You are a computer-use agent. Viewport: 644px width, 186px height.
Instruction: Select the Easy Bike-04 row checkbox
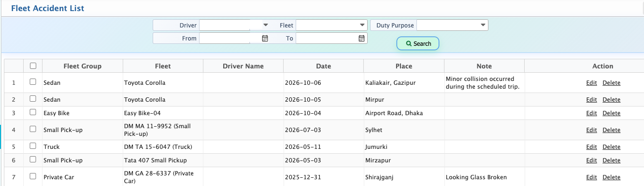pos(33,112)
